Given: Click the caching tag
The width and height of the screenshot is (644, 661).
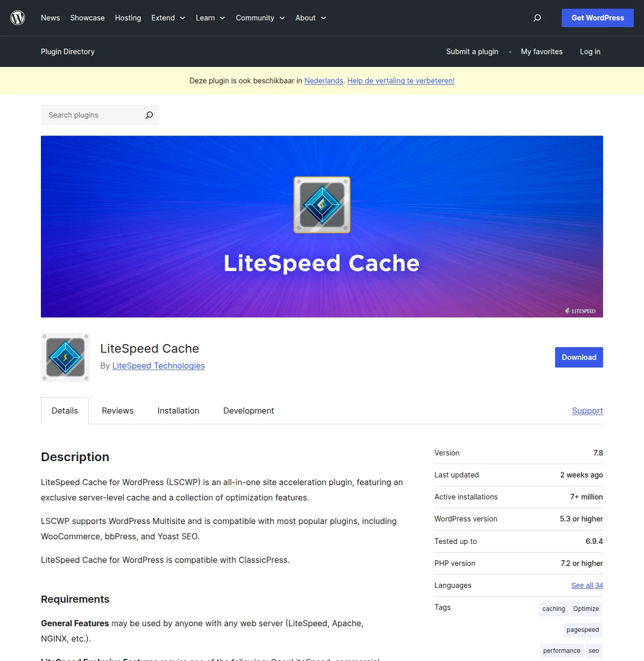Looking at the screenshot, I should 553,608.
